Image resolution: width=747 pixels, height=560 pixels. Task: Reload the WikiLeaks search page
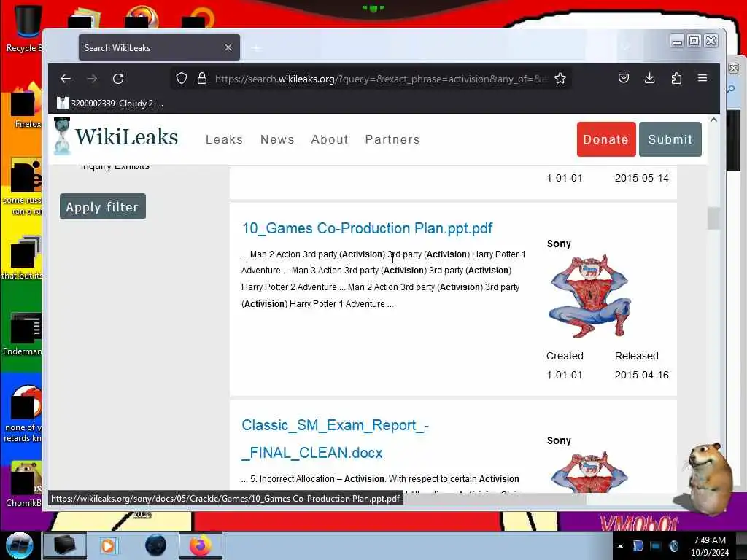click(x=118, y=79)
